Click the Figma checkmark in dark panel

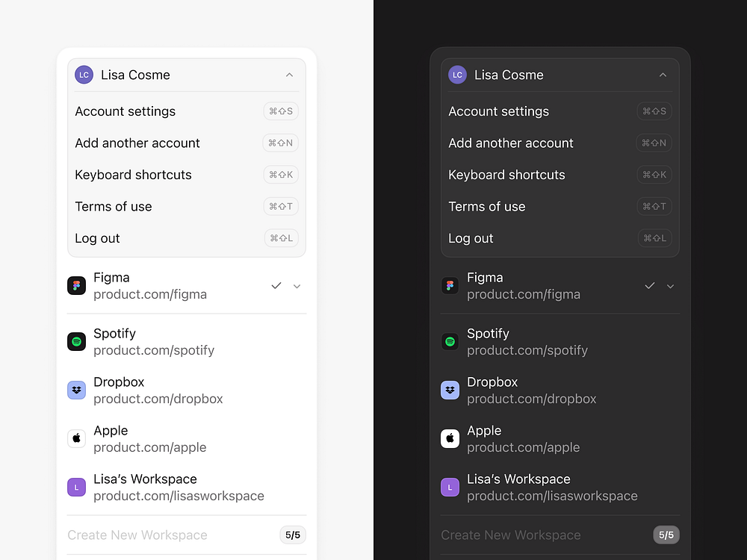coord(650,286)
